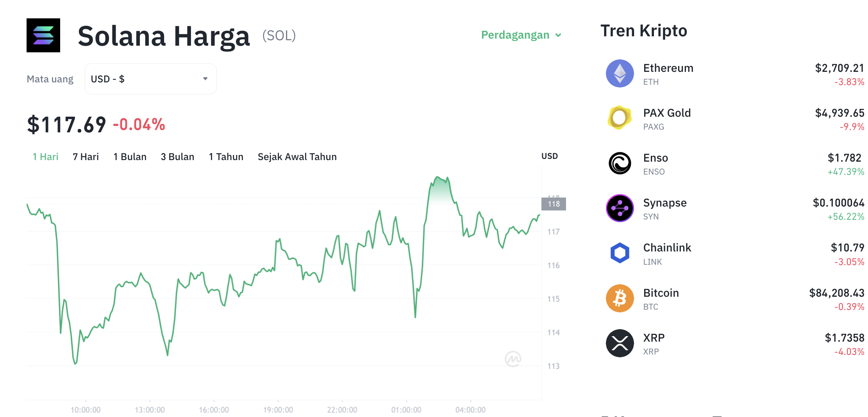Viewport: 868px width, 417px height.
Task: Click the Synapse purple icon
Action: tap(620, 208)
